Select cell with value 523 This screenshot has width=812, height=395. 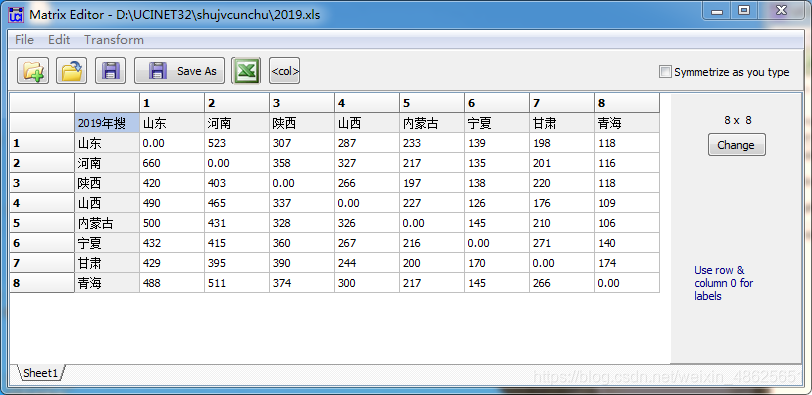pyautogui.click(x=237, y=143)
